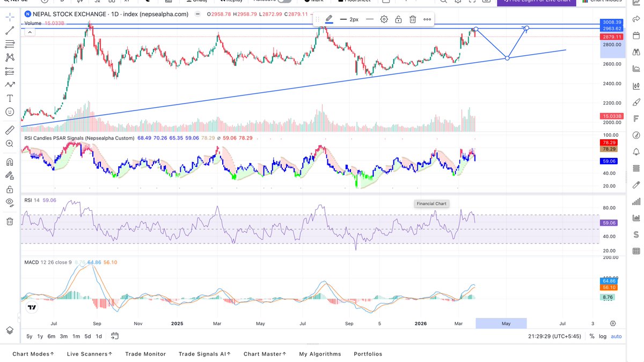This screenshot has height=362, width=644.
Task: Open the compass icon in right sidebar
Action: click(x=636, y=135)
